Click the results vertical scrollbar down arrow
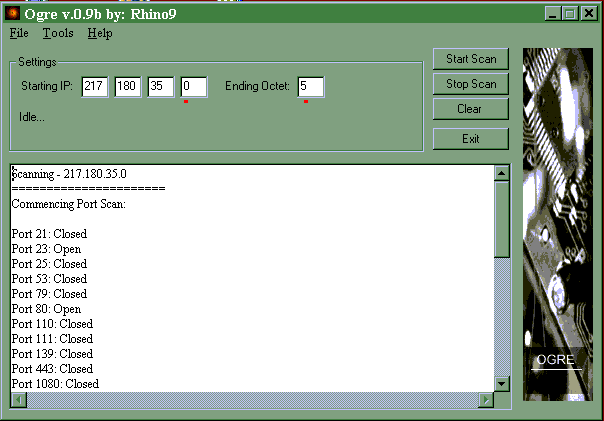The height and width of the screenshot is (421, 604). click(x=502, y=384)
